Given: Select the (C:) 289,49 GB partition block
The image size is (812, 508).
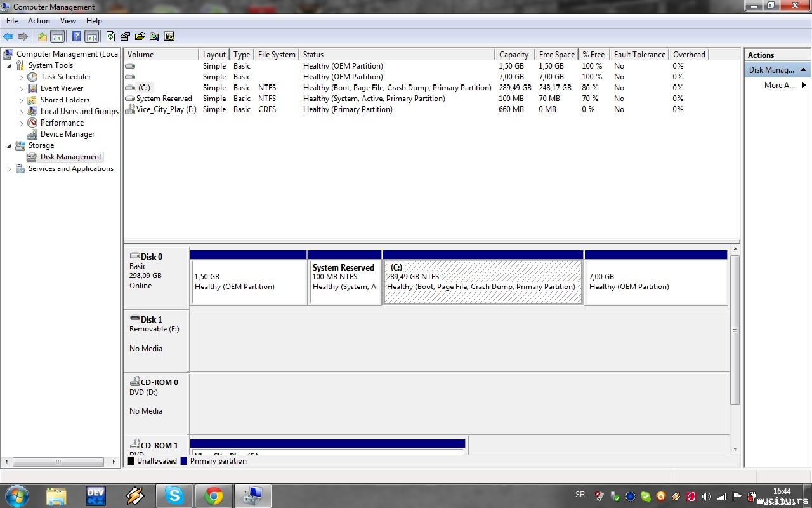Looking at the screenshot, I should coord(483,277).
